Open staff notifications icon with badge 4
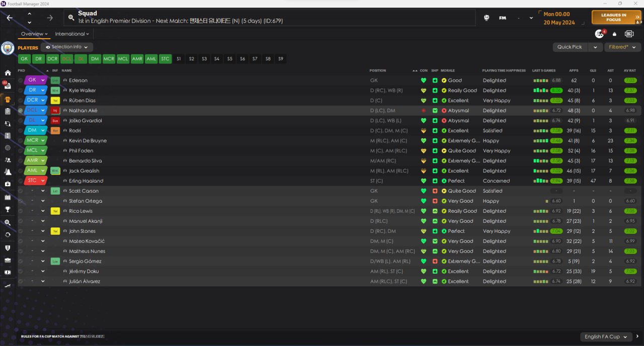The width and height of the screenshot is (644, 346). [x=599, y=34]
